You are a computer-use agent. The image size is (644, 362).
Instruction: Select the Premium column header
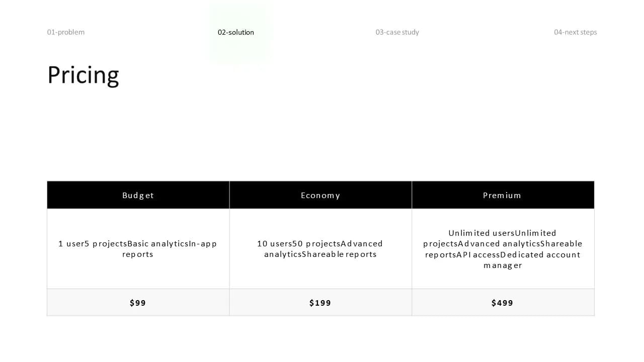(503, 195)
